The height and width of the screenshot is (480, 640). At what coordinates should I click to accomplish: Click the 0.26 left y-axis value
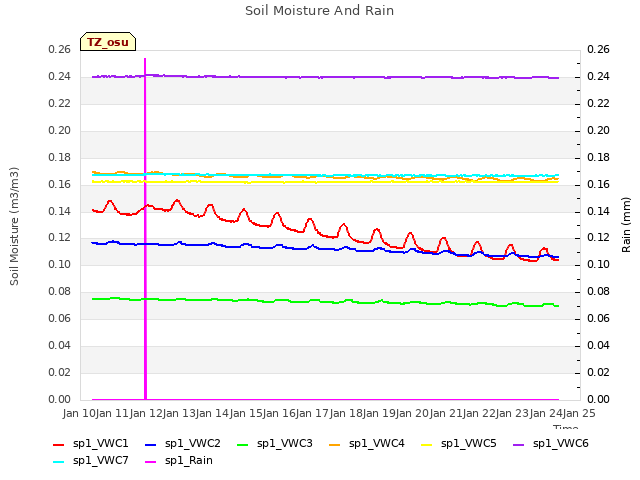pos(60,50)
